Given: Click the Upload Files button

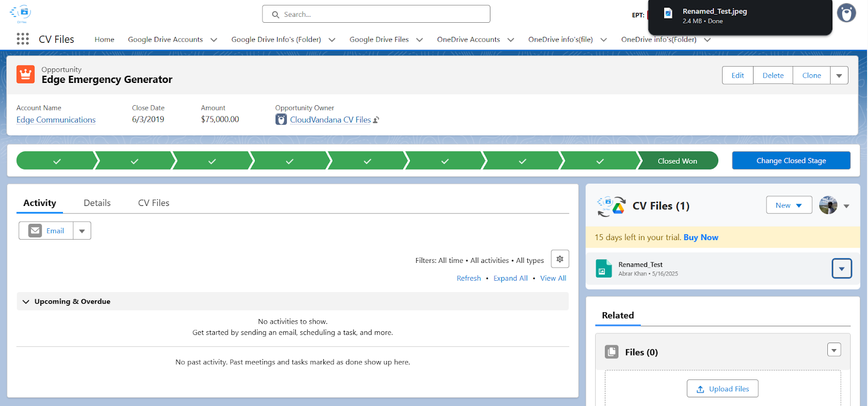Looking at the screenshot, I should (723, 389).
